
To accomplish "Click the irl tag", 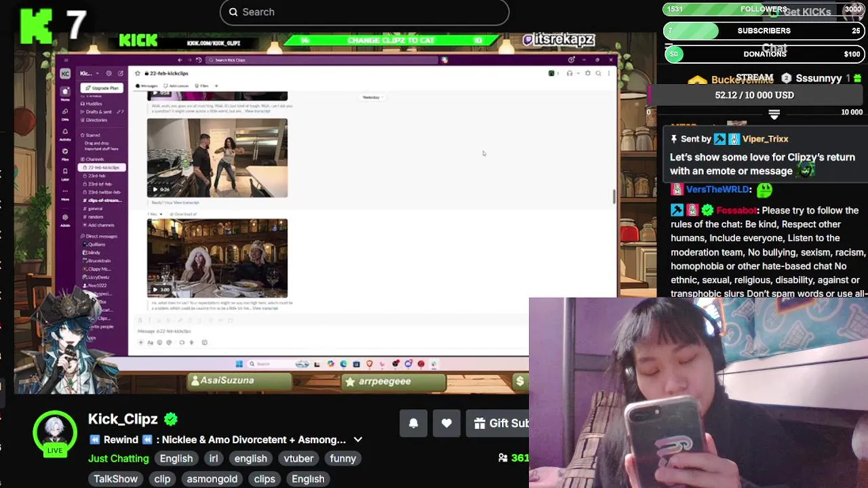I will point(213,459).
